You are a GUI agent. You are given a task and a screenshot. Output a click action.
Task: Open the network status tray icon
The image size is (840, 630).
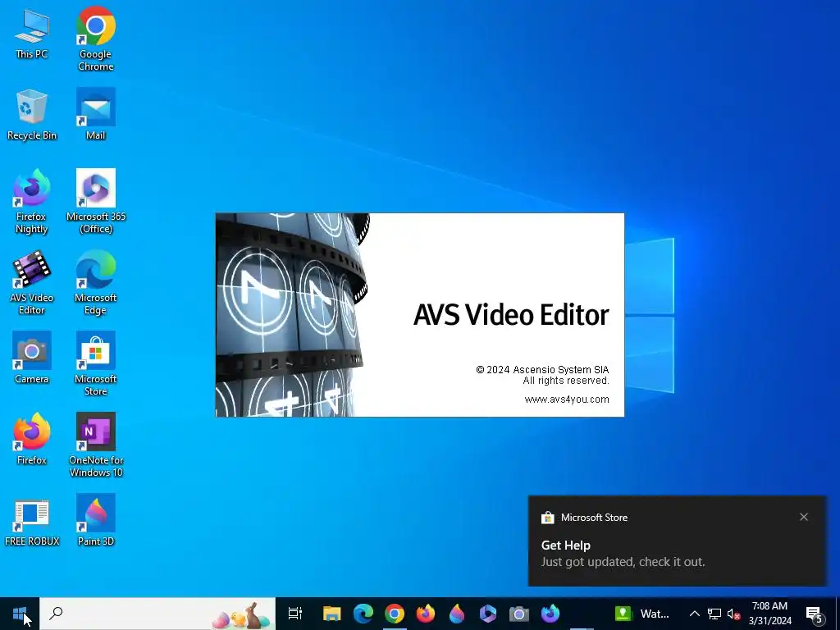coord(714,614)
